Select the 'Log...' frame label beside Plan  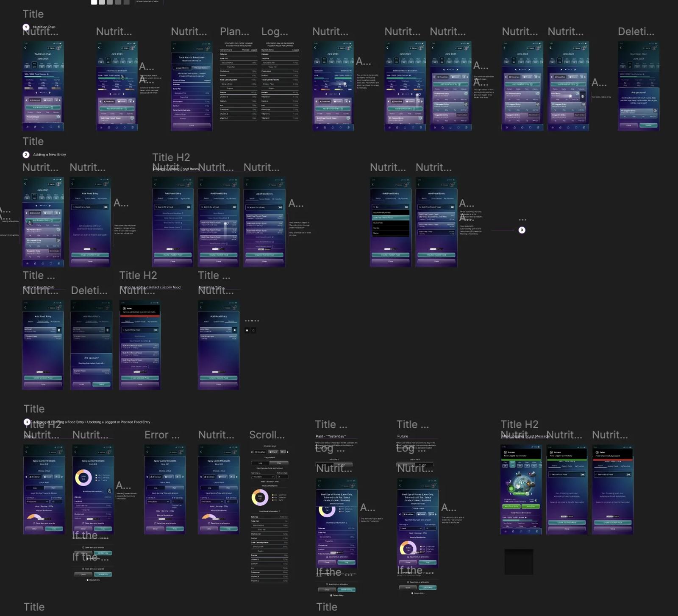(275, 31)
